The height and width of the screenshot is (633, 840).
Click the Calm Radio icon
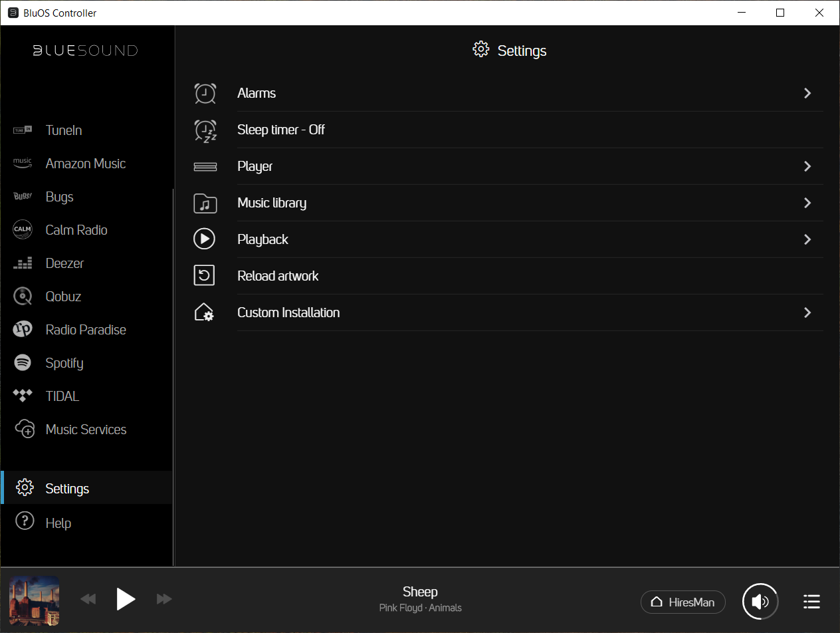point(23,230)
